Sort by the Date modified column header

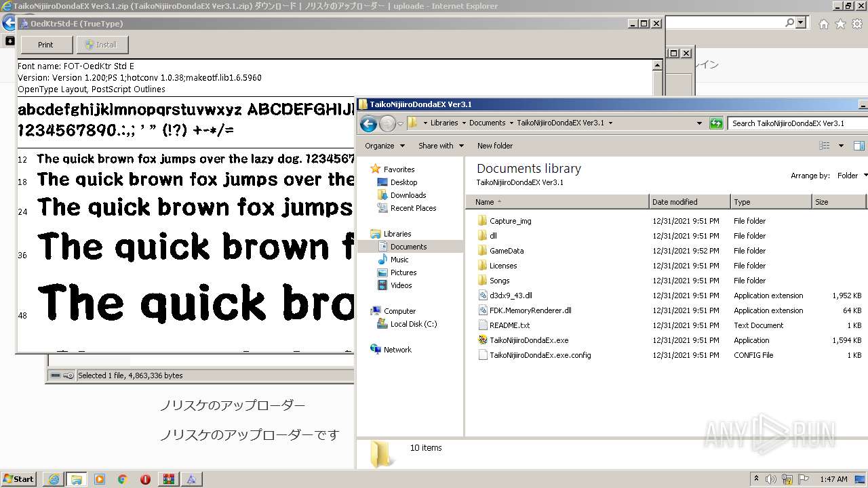(x=690, y=202)
